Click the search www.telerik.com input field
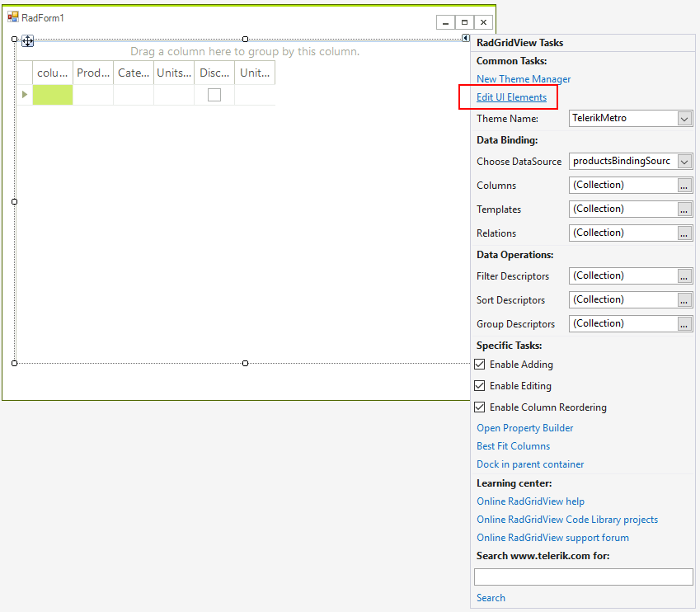This screenshot has width=700, height=612. pos(583,577)
